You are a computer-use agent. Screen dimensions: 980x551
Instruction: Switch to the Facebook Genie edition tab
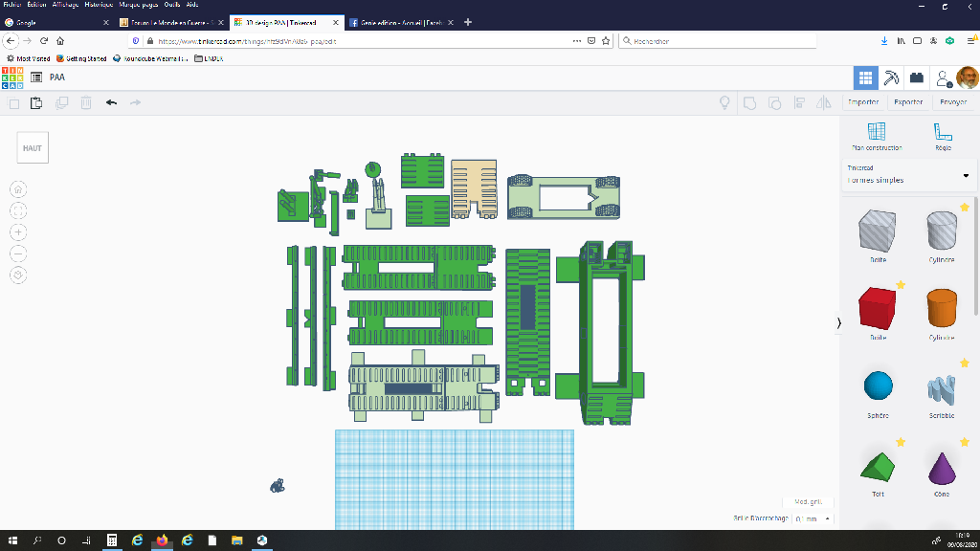click(401, 23)
